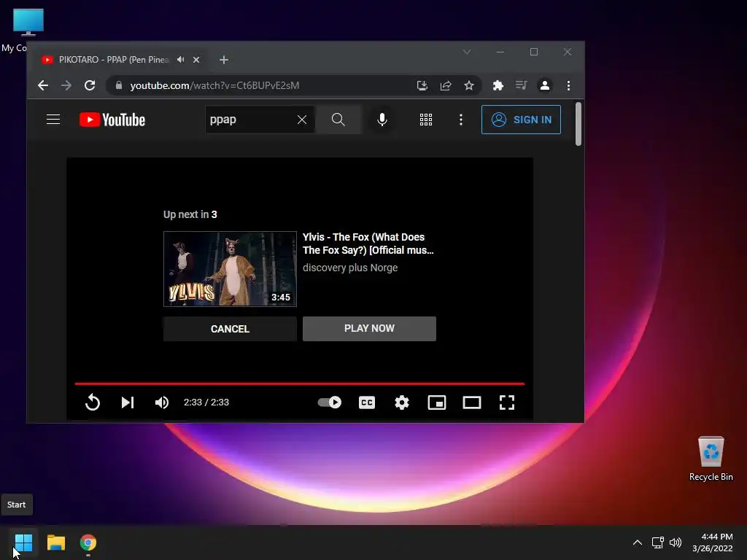747x560 pixels.
Task: Open a new Chrome tab
Action: click(x=224, y=60)
